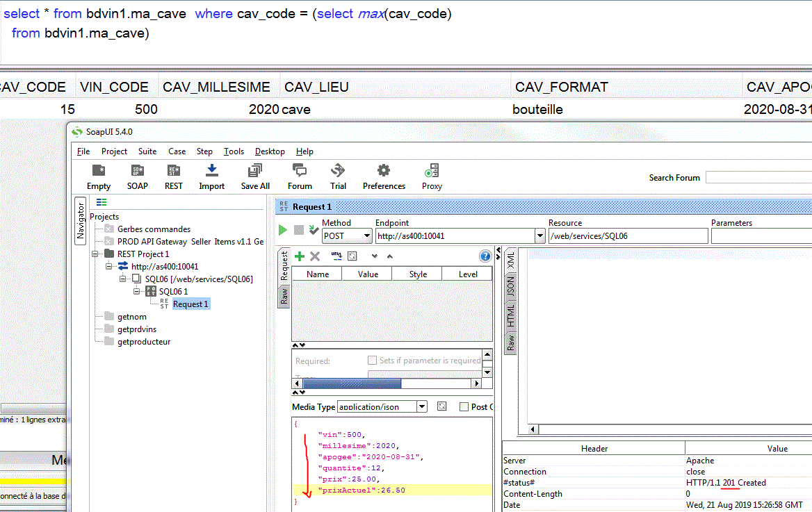Click the Proxy toolbar icon

431,171
